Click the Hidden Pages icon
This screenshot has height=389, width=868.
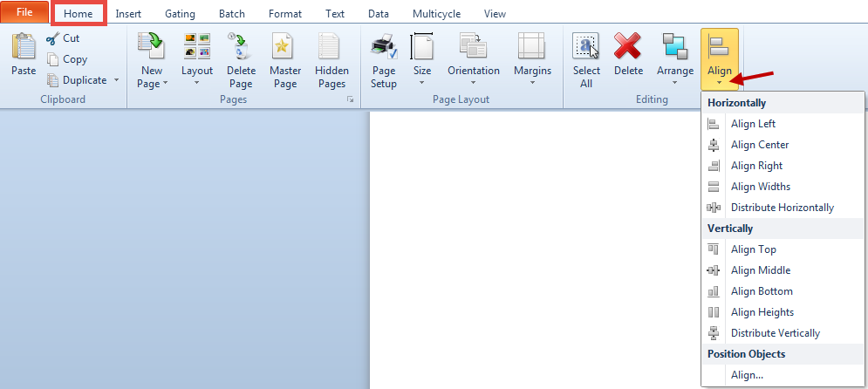point(331,46)
